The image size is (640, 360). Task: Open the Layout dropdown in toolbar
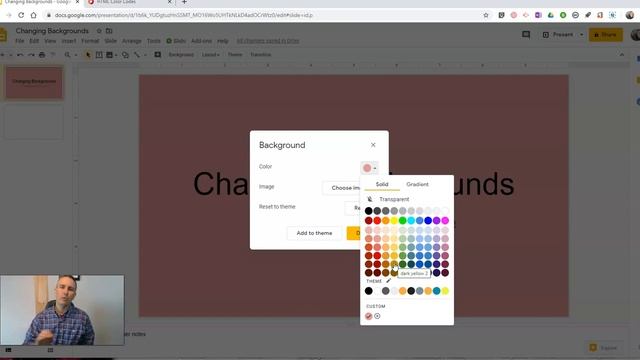pos(211,55)
